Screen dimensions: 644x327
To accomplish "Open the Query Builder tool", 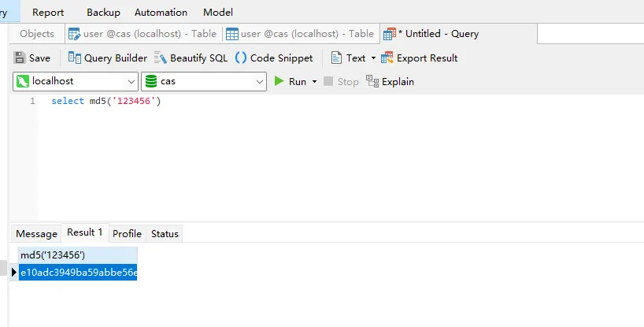I will (108, 58).
